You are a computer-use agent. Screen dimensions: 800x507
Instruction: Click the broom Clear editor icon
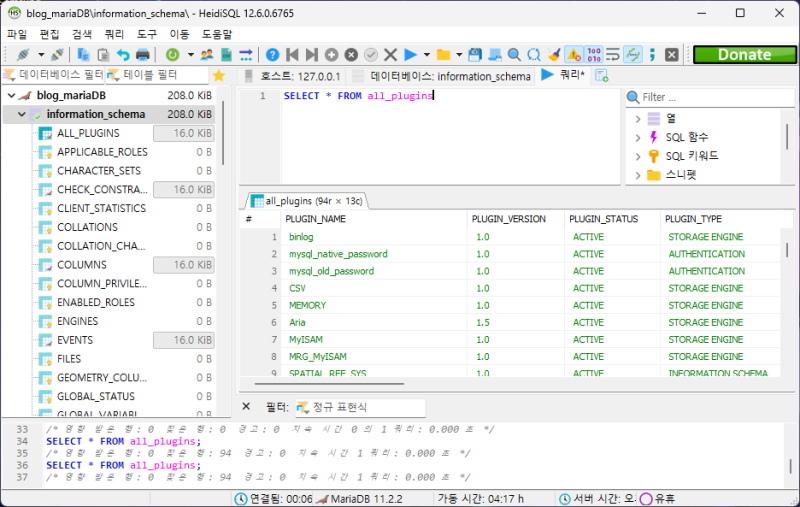click(x=554, y=55)
